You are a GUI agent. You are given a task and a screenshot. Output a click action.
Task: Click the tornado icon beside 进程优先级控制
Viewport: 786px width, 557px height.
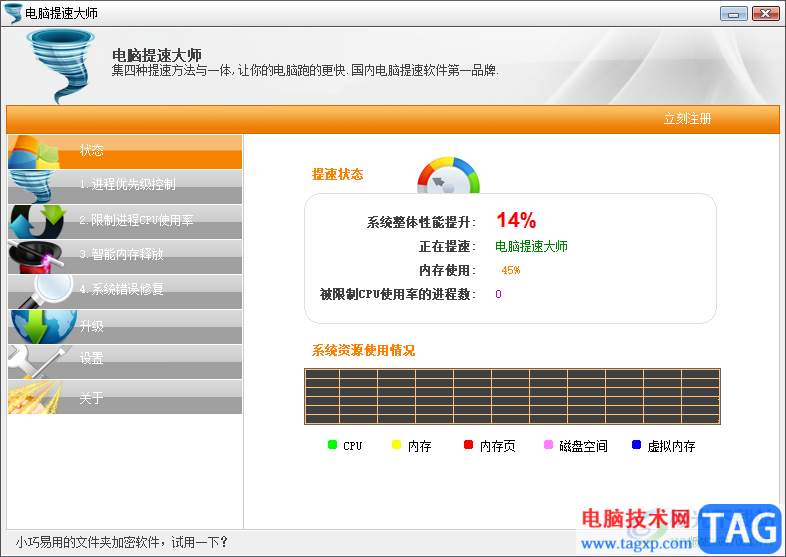pos(31,187)
